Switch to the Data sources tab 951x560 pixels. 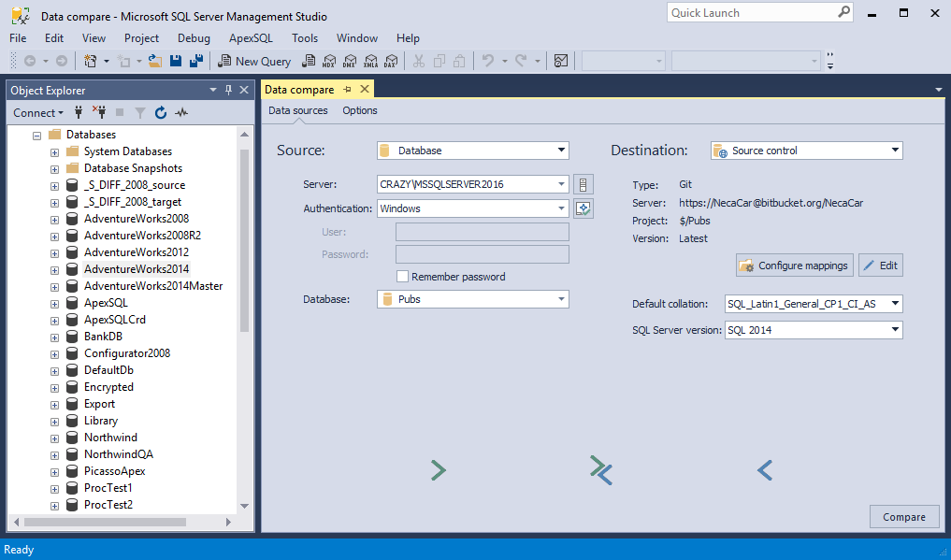tap(297, 110)
